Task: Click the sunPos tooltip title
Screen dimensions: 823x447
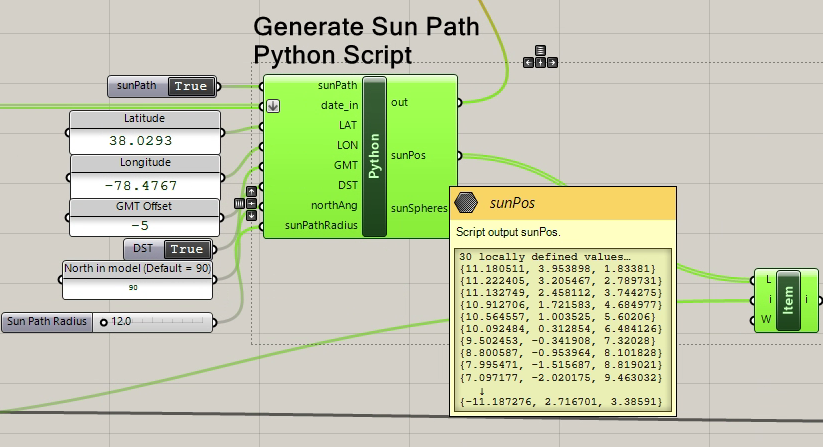Action: point(512,203)
